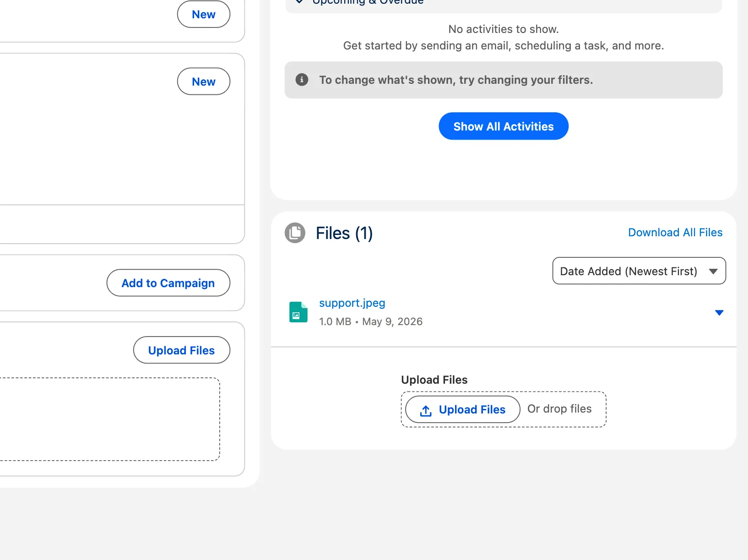Open the support.jpeg file link
Screen dimensions: 748x560
[x=352, y=303]
